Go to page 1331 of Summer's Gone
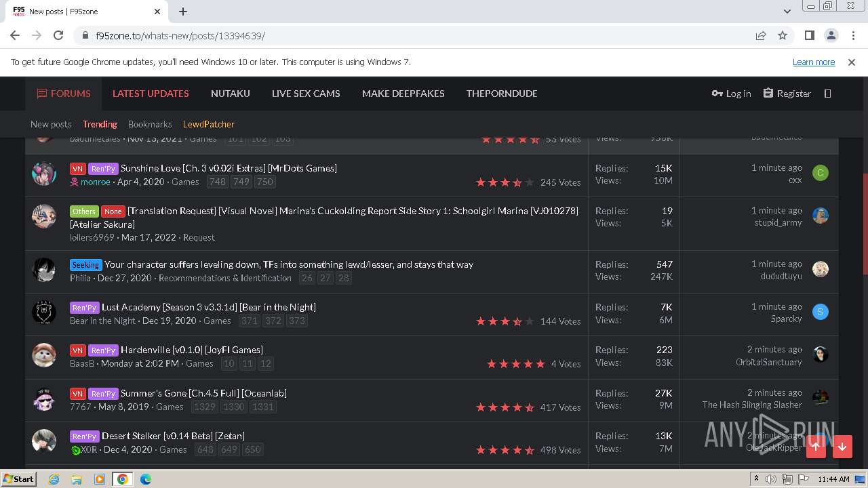Screen dimensions: 868x488 pos(263,407)
